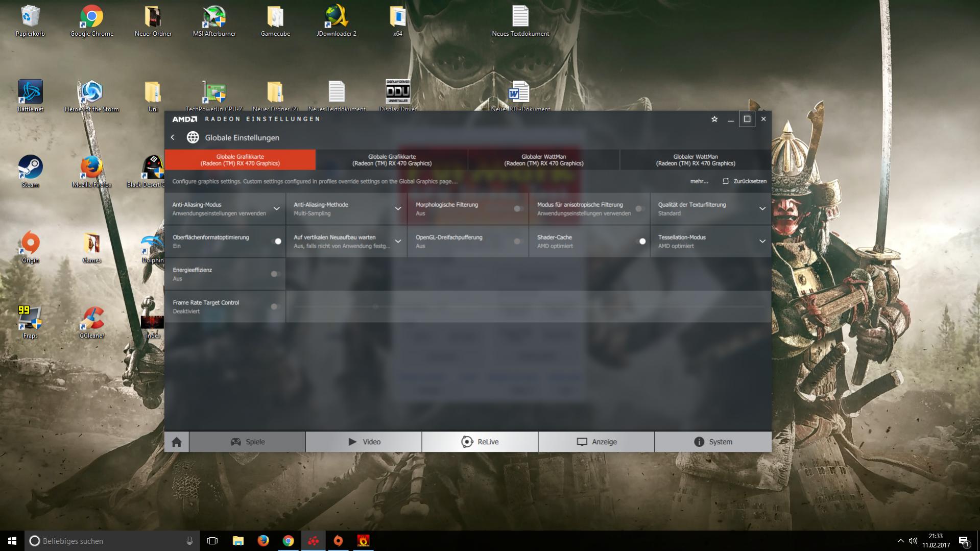980x551 pixels.
Task: Click the Frame Rate Target Control slider
Action: [x=529, y=306]
